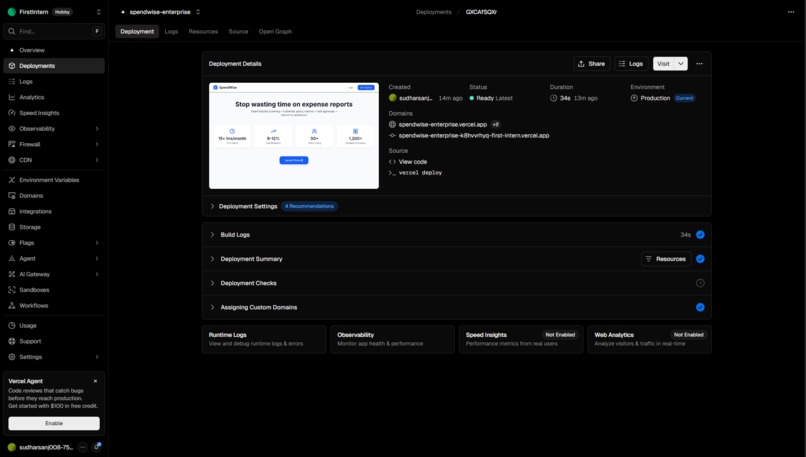Image resolution: width=806 pixels, height=457 pixels.
Task: Click the Analytics chart icon
Action: [12, 97]
